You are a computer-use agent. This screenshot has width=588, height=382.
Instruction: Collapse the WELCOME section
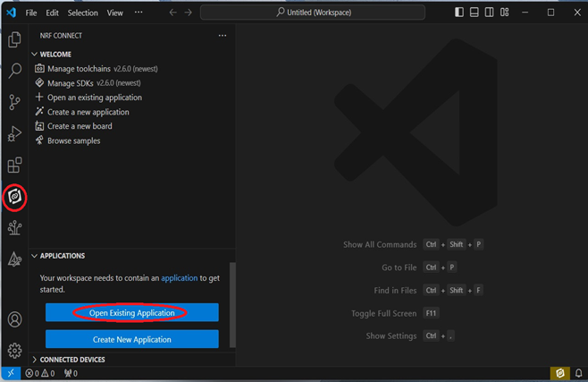tap(35, 55)
